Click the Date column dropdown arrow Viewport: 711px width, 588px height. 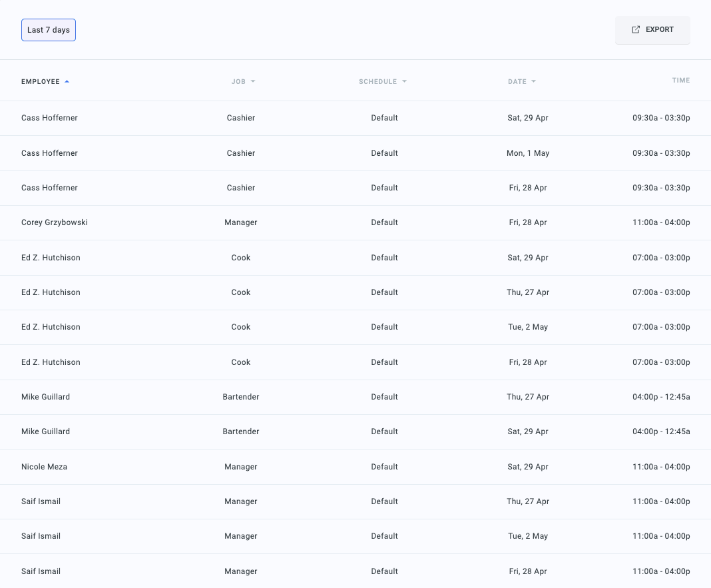(x=533, y=82)
